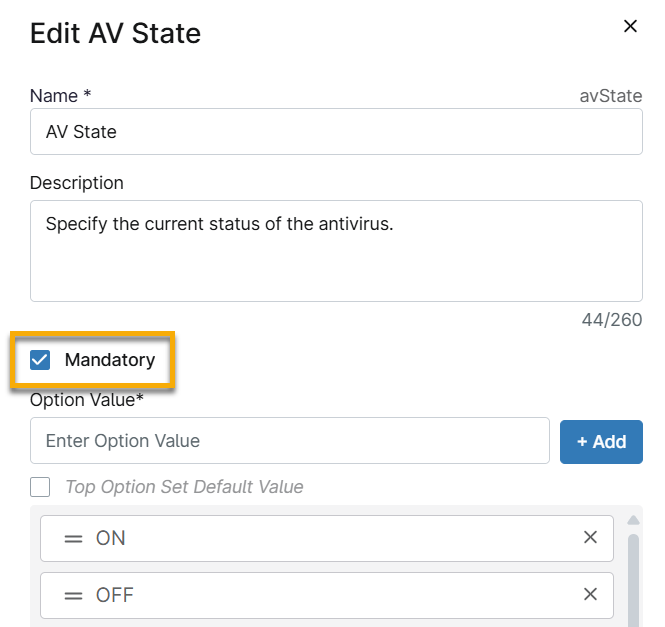
Task: Remove the ON option value
Action: [x=590, y=538]
